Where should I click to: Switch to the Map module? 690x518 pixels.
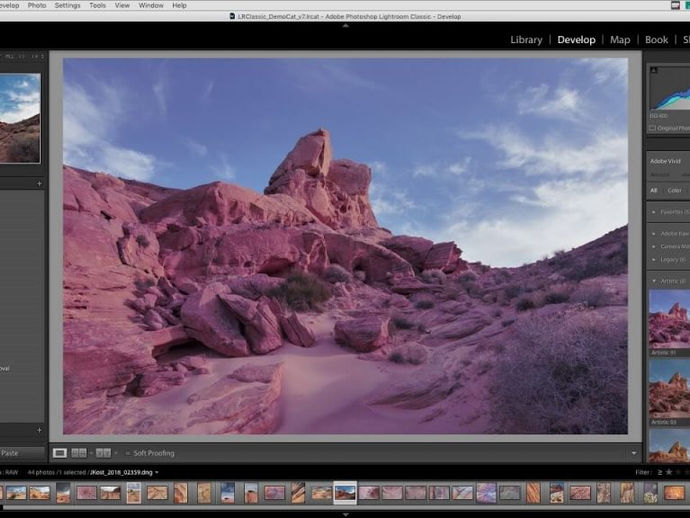(620, 40)
